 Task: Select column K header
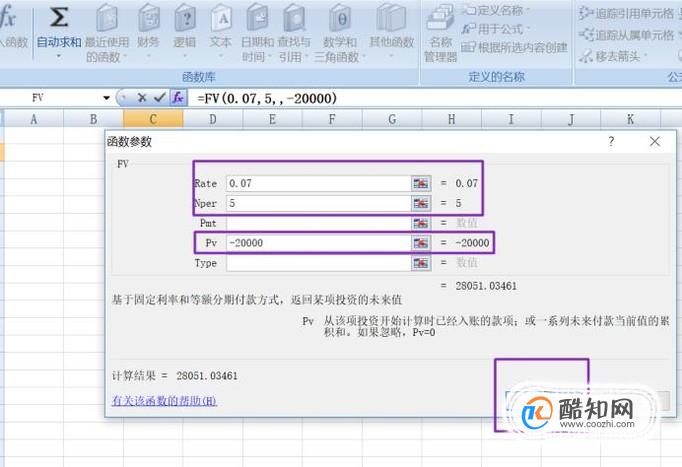click(x=630, y=119)
